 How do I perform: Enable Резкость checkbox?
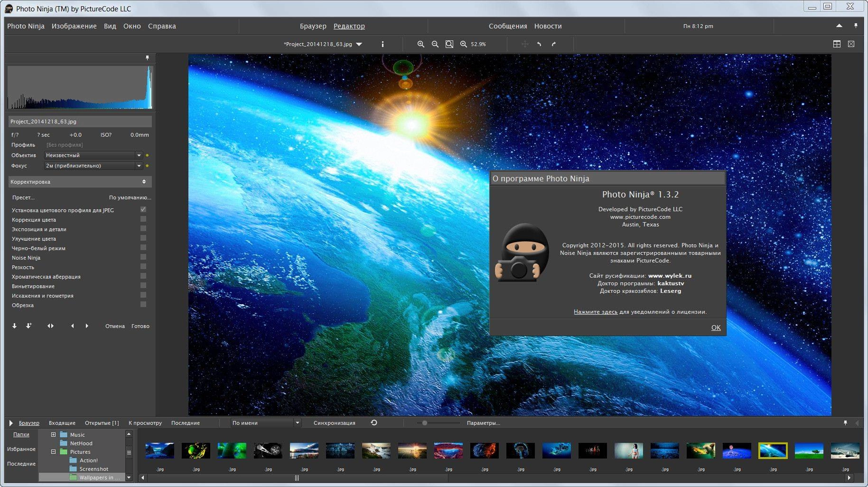143,267
